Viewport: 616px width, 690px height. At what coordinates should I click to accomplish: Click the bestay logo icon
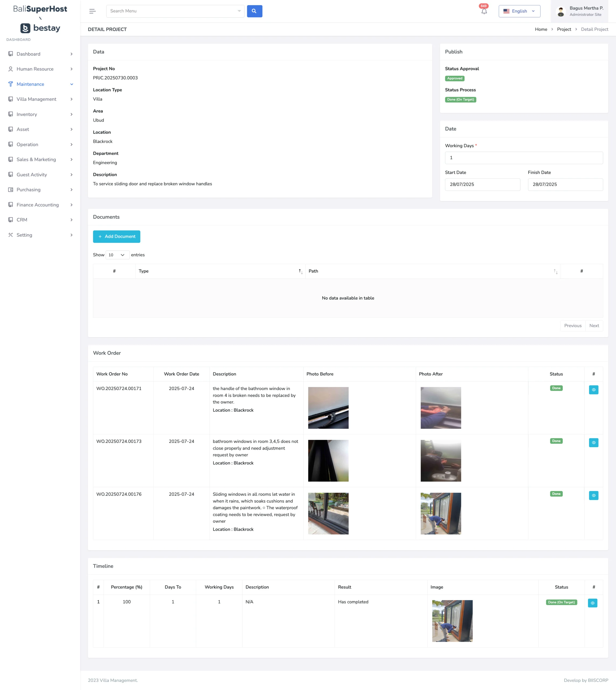click(x=25, y=28)
